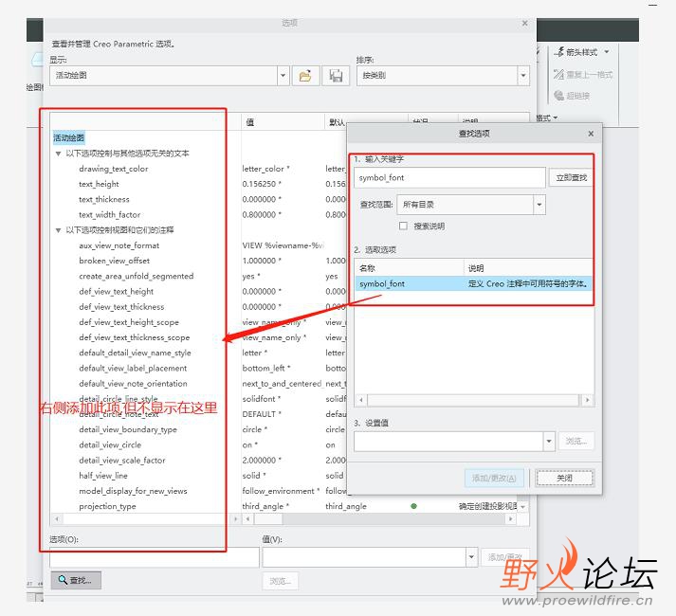Collapse the 以下选项控制视图和它们的注释 group

[58, 230]
